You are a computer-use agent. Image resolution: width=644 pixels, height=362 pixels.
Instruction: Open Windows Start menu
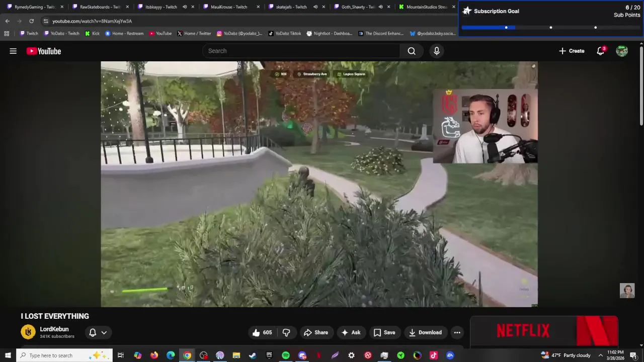[8, 355]
